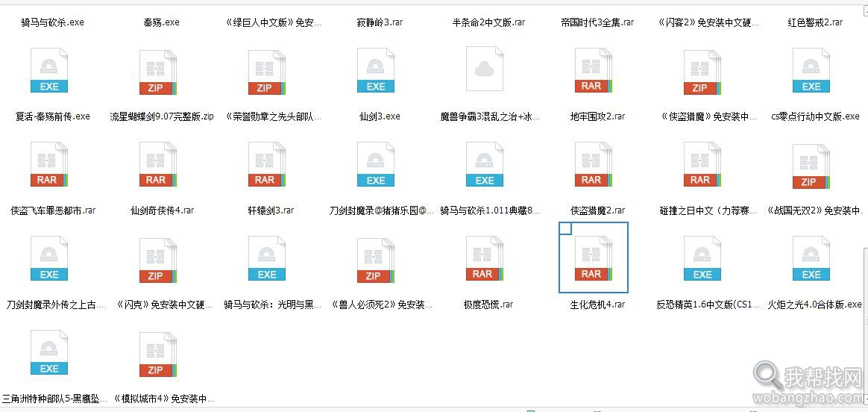868x412 pixels.
Task: Click the file name 红色警戒2.rar
Action: (815, 22)
